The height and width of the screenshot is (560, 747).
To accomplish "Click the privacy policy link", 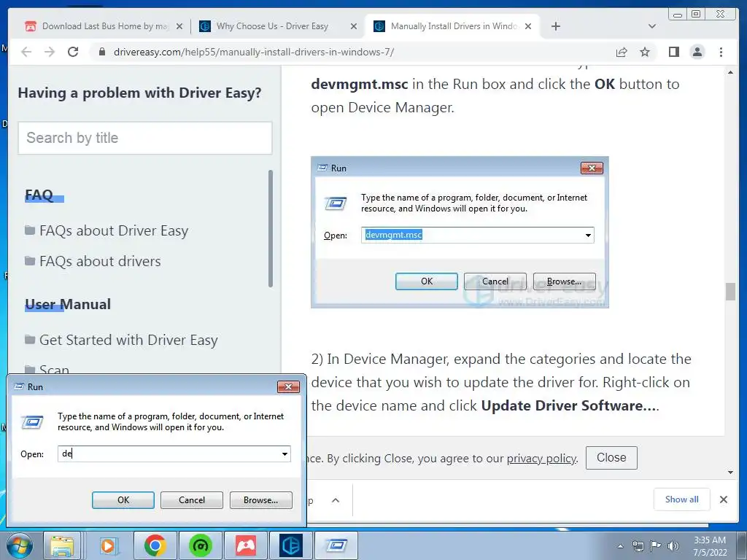I will [541, 458].
